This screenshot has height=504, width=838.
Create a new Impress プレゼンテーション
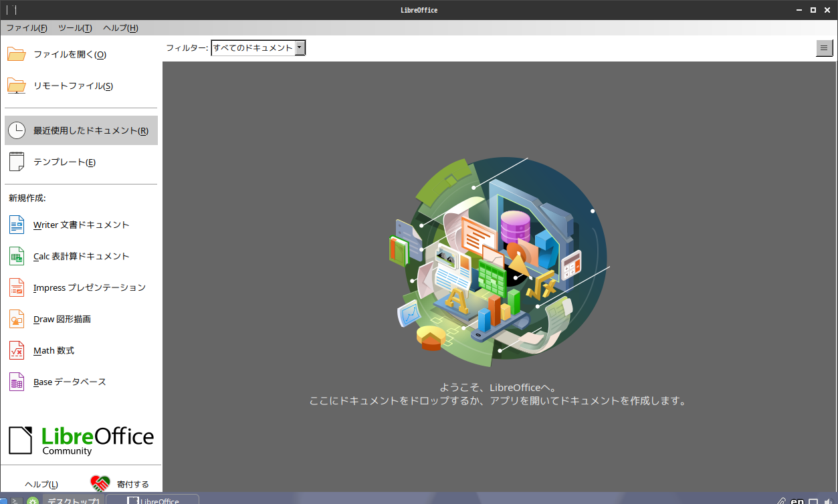(81, 288)
